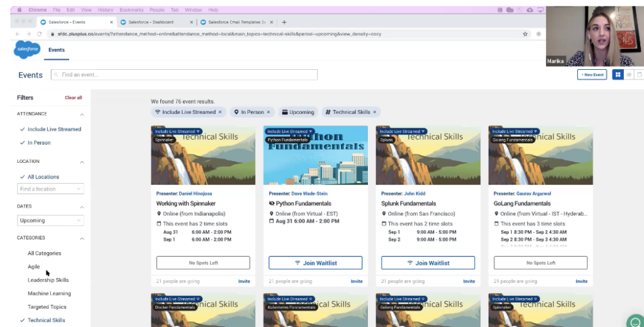Select the Agile category
Screen dimensions: 644x327
[x=34, y=266]
